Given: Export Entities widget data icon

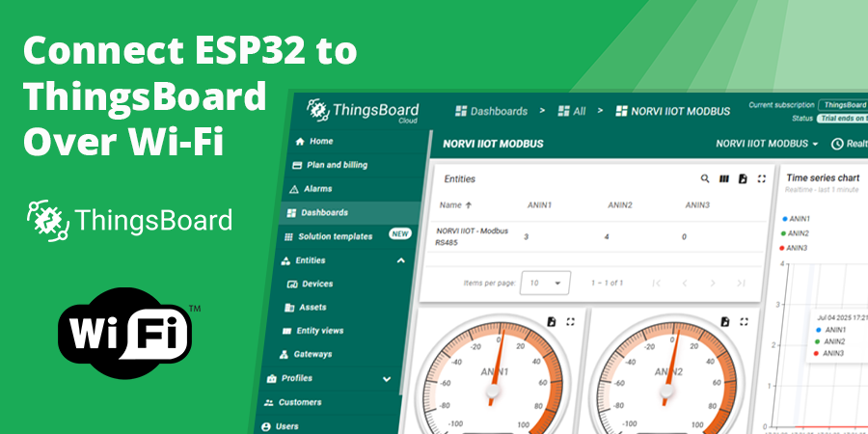Looking at the screenshot, I should click(x=743, y=178).
